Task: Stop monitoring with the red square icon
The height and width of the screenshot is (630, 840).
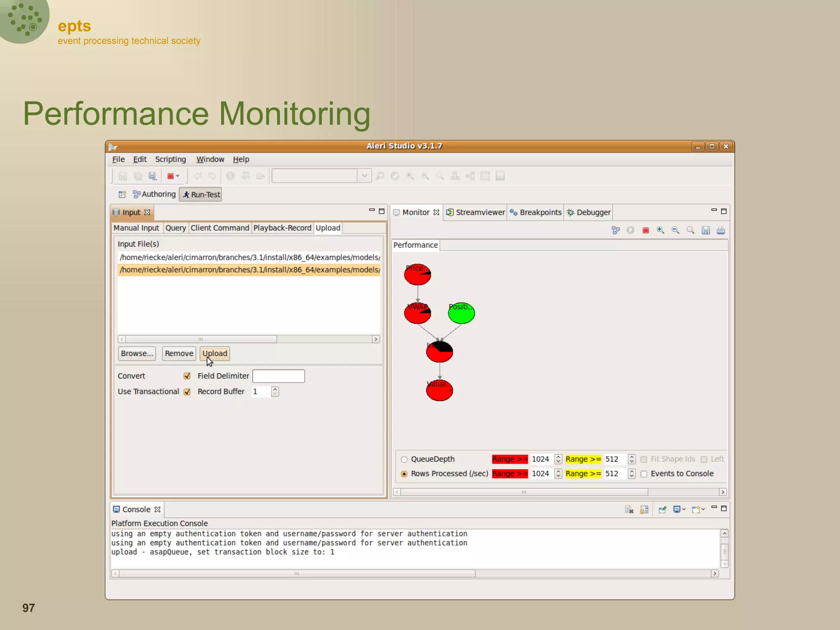Action: click(646, 231)
